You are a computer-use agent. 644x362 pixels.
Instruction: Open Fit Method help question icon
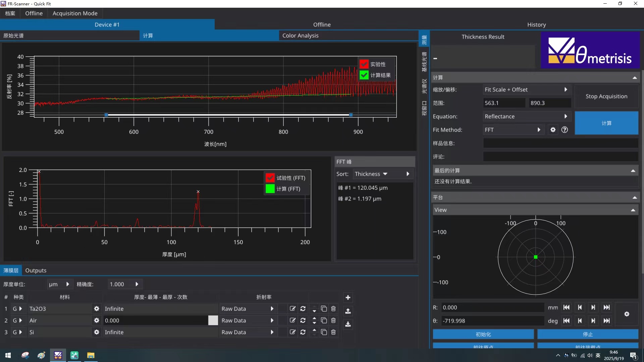click(565, 130)
